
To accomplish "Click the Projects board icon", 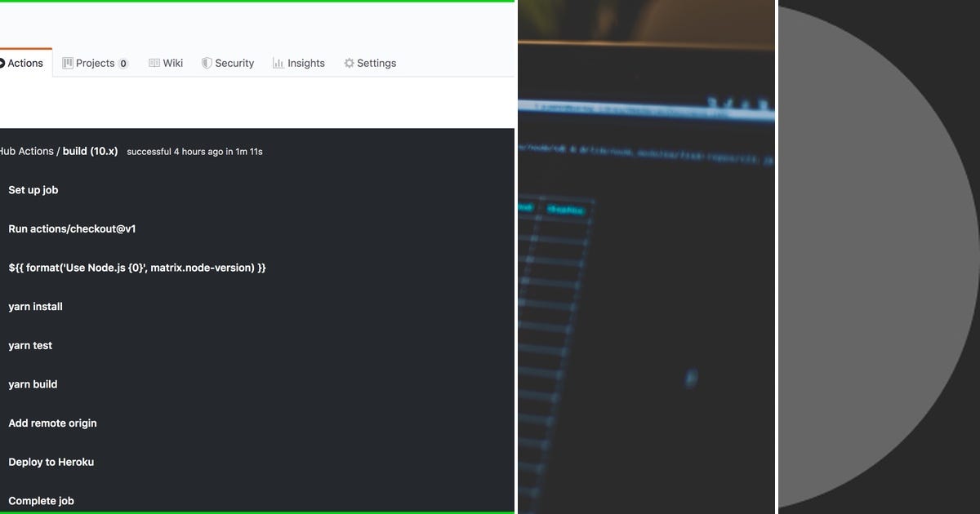I will coord(69,63).
